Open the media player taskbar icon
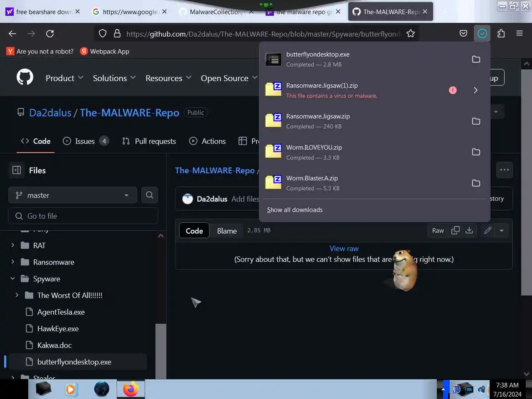The height and width of the screenshot is (399, 532). click(71, 389)
